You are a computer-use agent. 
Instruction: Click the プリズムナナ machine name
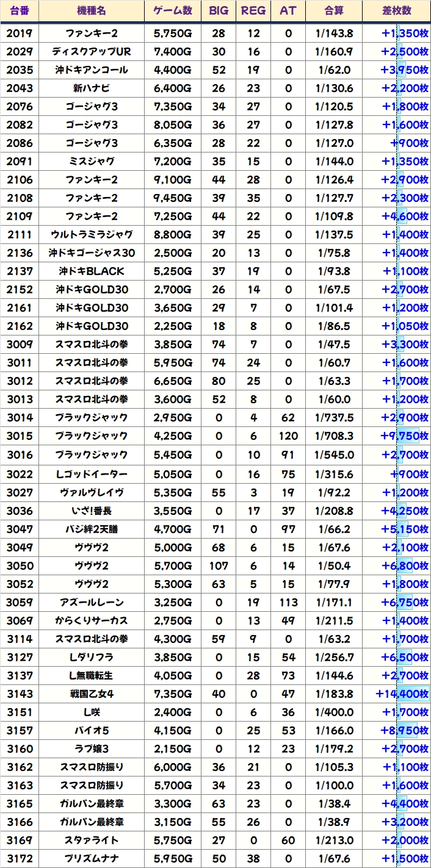tap(92, 858)
